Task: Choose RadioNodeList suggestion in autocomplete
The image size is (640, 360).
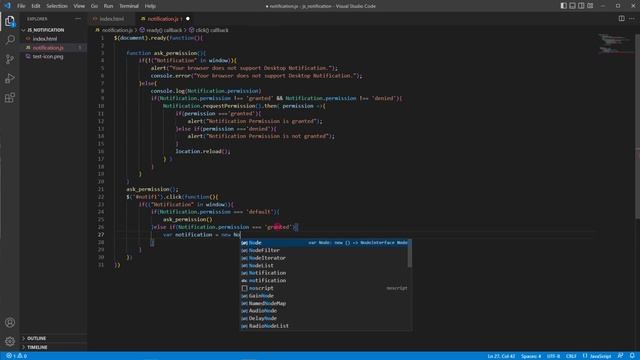Action: click(325, 326)
